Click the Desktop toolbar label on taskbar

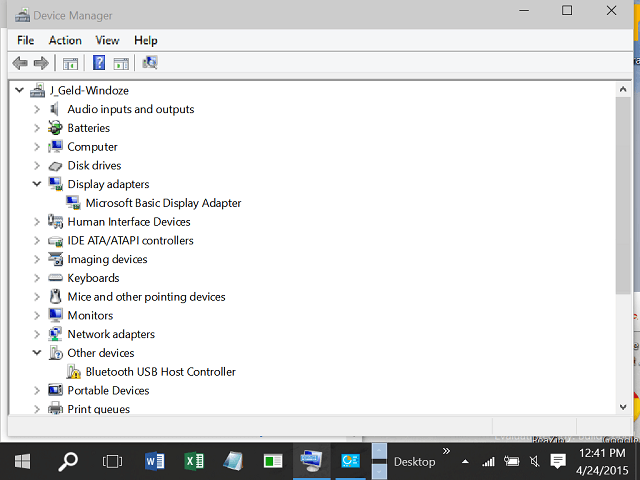(415, 462)
